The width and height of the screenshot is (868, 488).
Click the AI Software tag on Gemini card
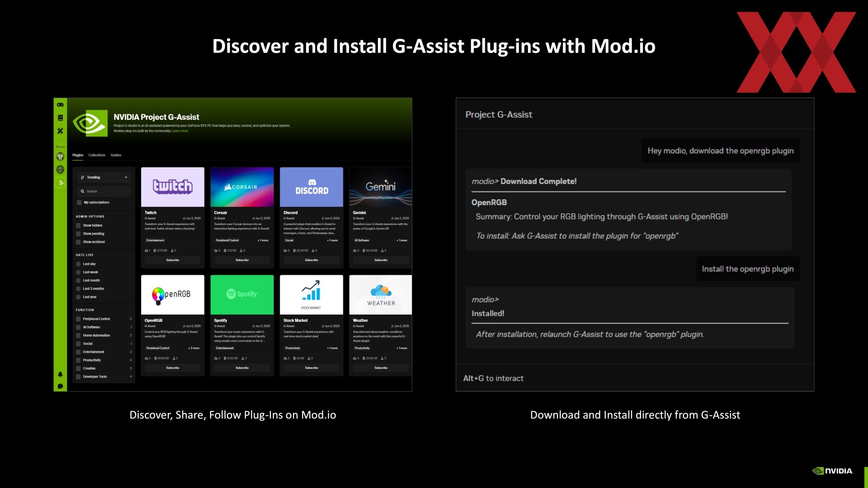[362, 240]
